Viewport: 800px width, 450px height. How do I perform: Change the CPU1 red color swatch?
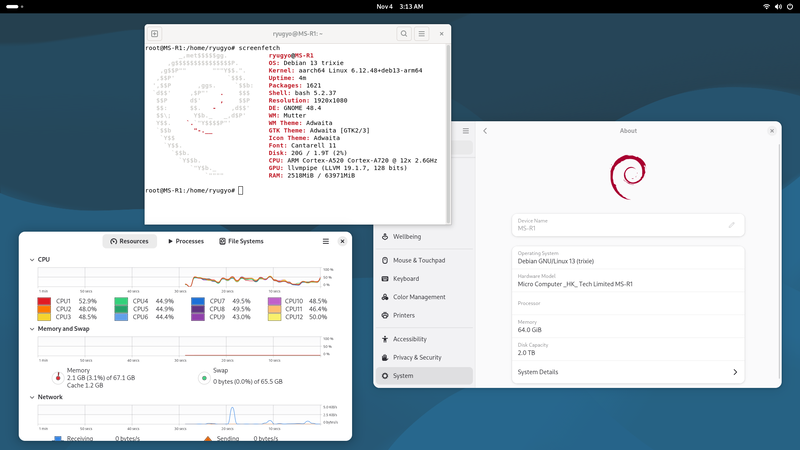click(x=44, y=301)
